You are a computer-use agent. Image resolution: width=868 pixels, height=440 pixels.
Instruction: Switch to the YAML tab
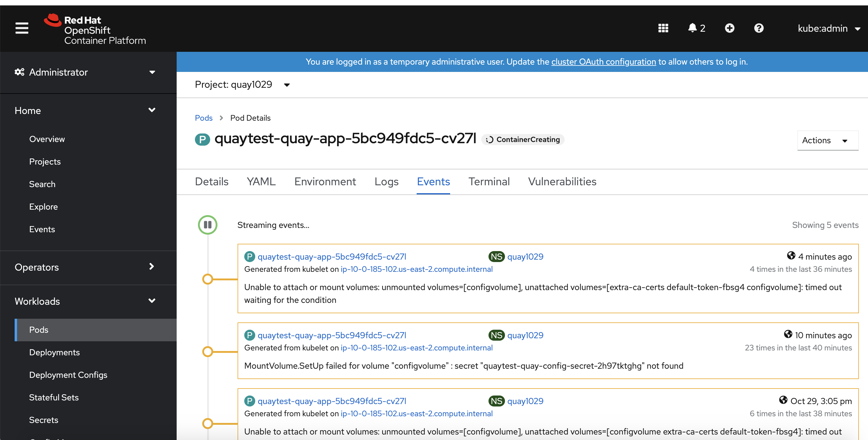click(261, 181)
